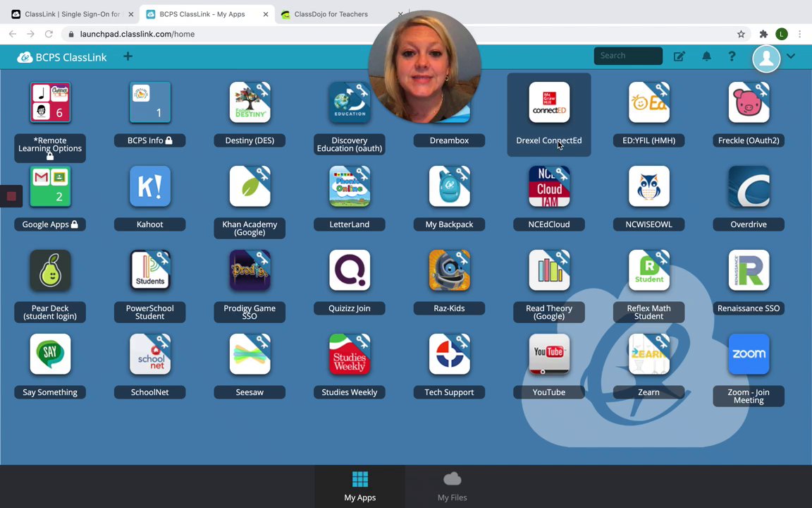Screen dimensions: 812x508
Task: Click the Seesaw label
Action: pyautogui.click(x=250, y=392)
